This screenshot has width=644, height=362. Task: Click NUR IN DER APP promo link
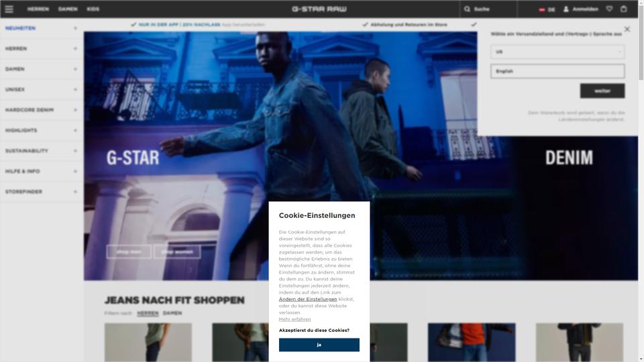click(x=180, y=25)
